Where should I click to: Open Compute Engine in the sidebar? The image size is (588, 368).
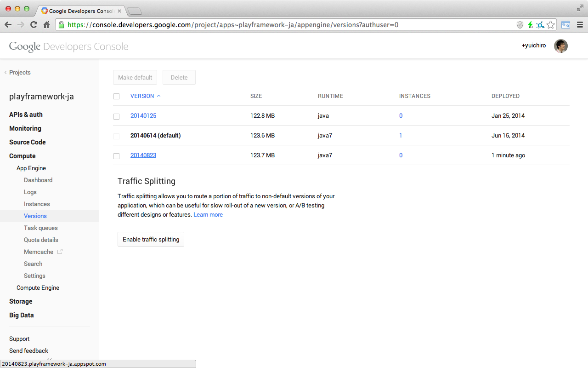[38, 288]
